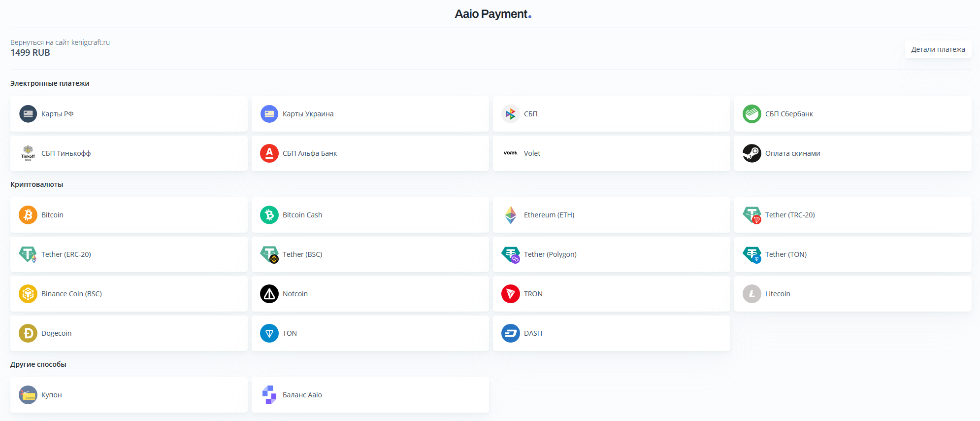Select the Dogecoin icon
The image size is (980, 421).
28,333
